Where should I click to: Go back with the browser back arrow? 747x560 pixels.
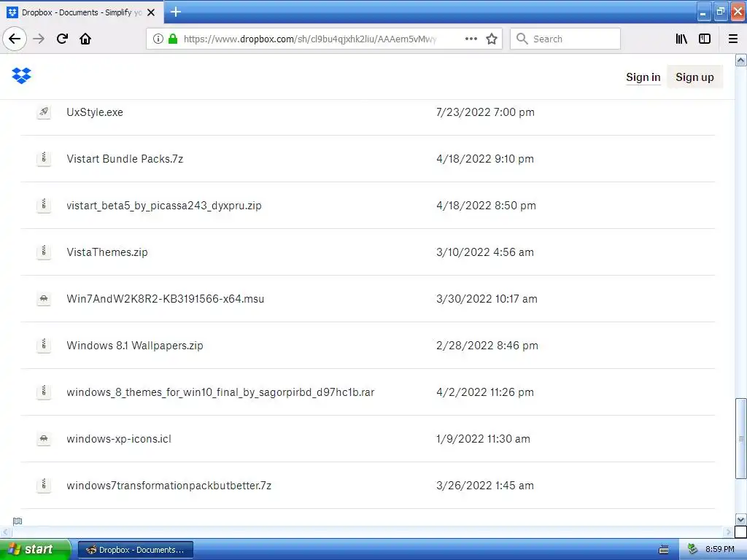15,39
